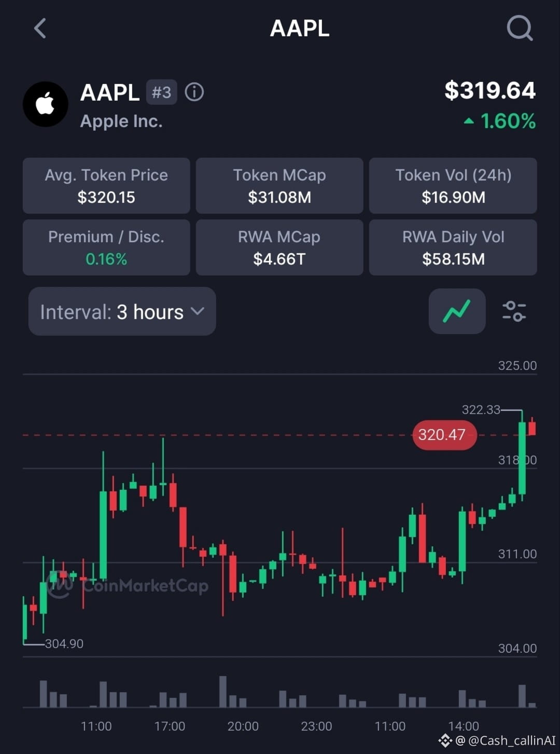This screenshot has height=754, width=560.
Task: Open chart settings sliders icon
Action: click(514, 311)
